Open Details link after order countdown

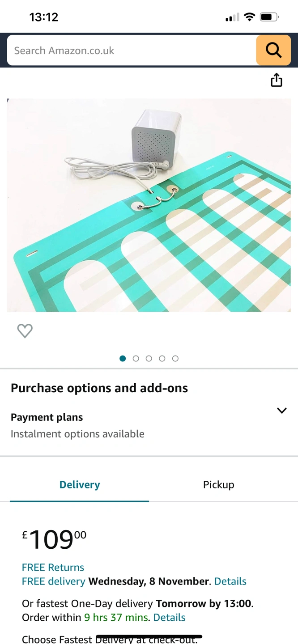pyautogui.click(x=169, y=617)
